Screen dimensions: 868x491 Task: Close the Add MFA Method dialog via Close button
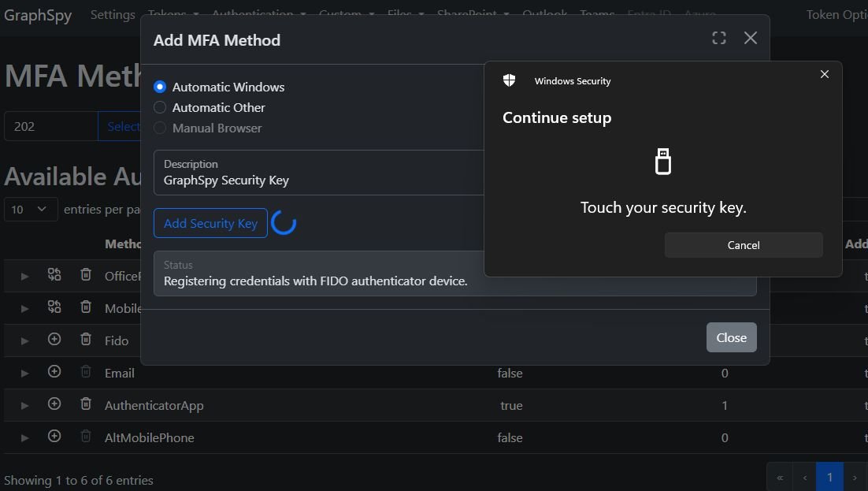click(x=731, y=337)
